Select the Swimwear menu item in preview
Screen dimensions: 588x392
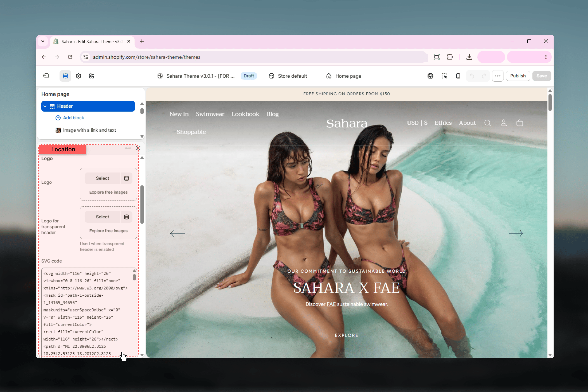coord(210,114)
